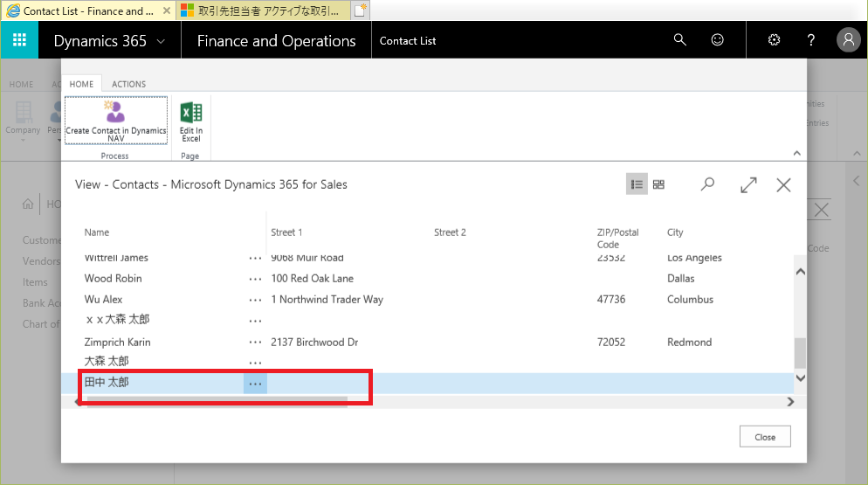Image resolution: width=868 pixels, height=485 pixels.
Task: Open Finance and Operations home link
Action: (276, 41)
